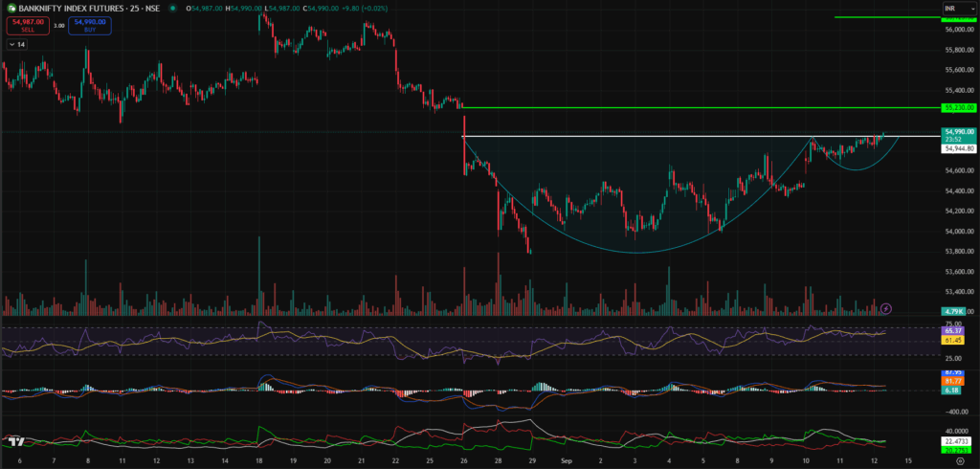Screen dimensions: 980x469
Task: Expand the 14 indicators legend
Action: click(16, 44)
